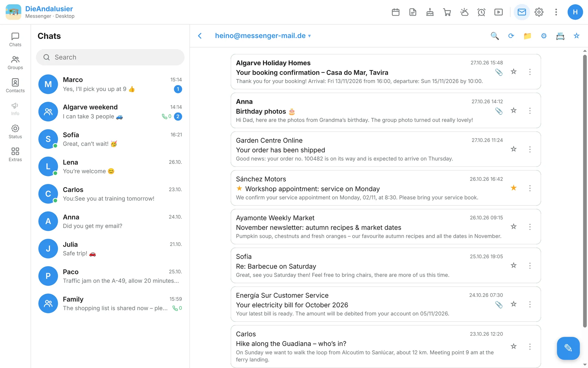Image resolution: width=588 pixels, height=368 pixels.
Task: Switch to the Groups sidebar tab
Action: click(x=15, y=62)
